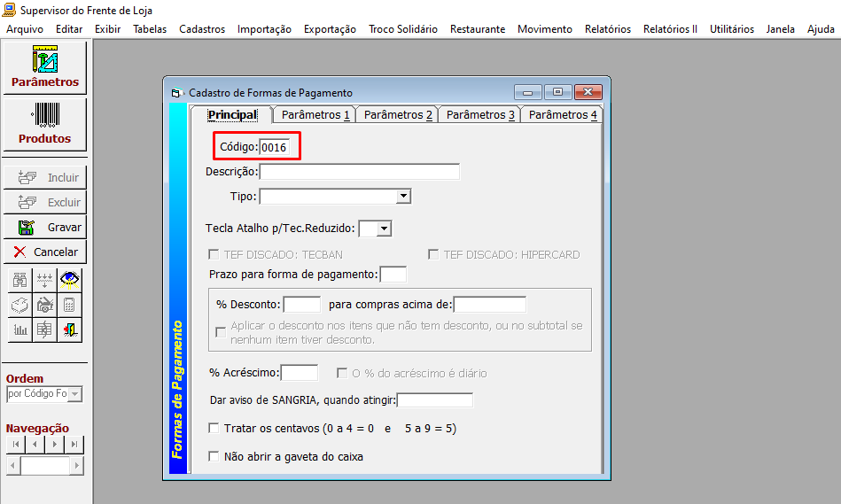Click the Código field showing 0016
This screenshot has height=504, width=841.
(x=274, y=147)
